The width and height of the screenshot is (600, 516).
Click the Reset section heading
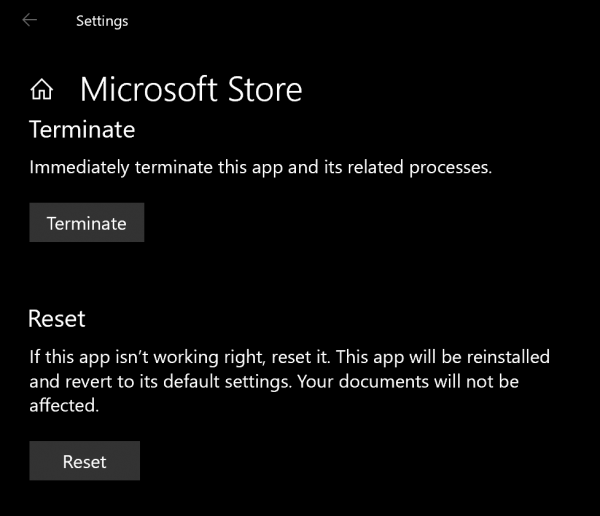pos(57,318)
